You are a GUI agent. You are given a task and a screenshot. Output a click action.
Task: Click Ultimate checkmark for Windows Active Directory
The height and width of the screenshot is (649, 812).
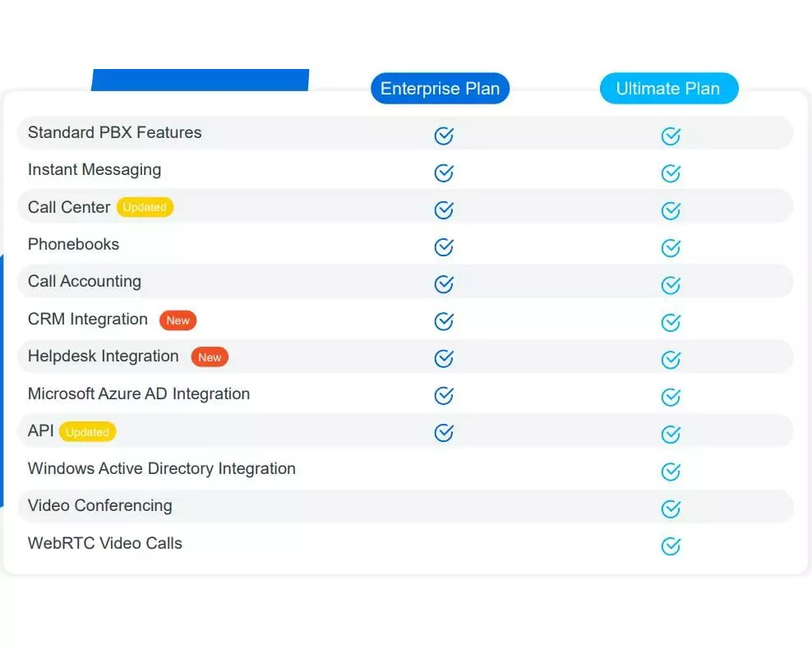click(671, 472)
